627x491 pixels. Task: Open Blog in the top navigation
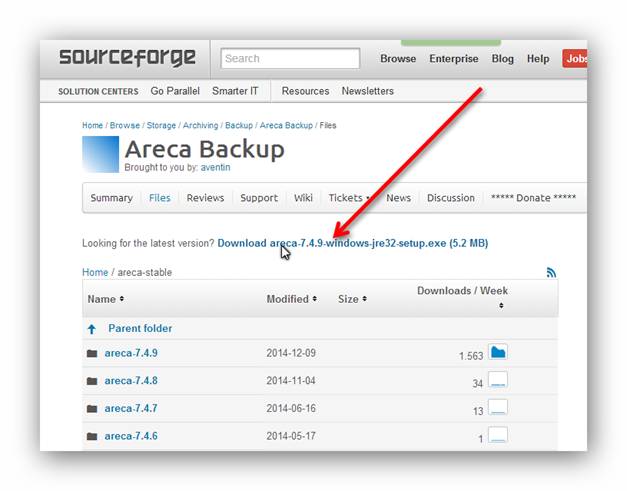503,59
